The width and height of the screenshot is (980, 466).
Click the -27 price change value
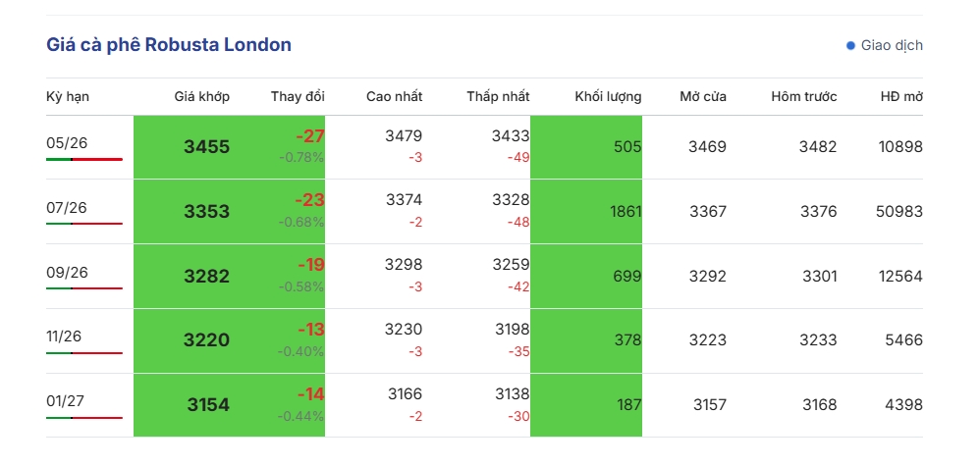[x=309, y=136]
